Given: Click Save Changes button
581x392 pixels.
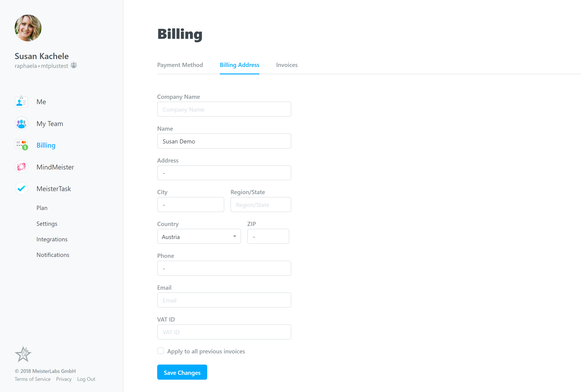Looking at the screenshot, I should pyautogui.click(x=181, y=372).
